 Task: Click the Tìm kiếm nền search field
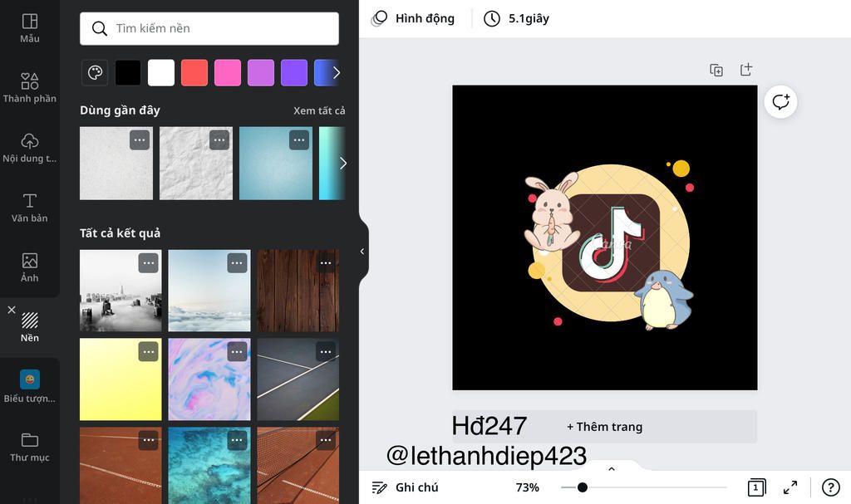(209, 28)
